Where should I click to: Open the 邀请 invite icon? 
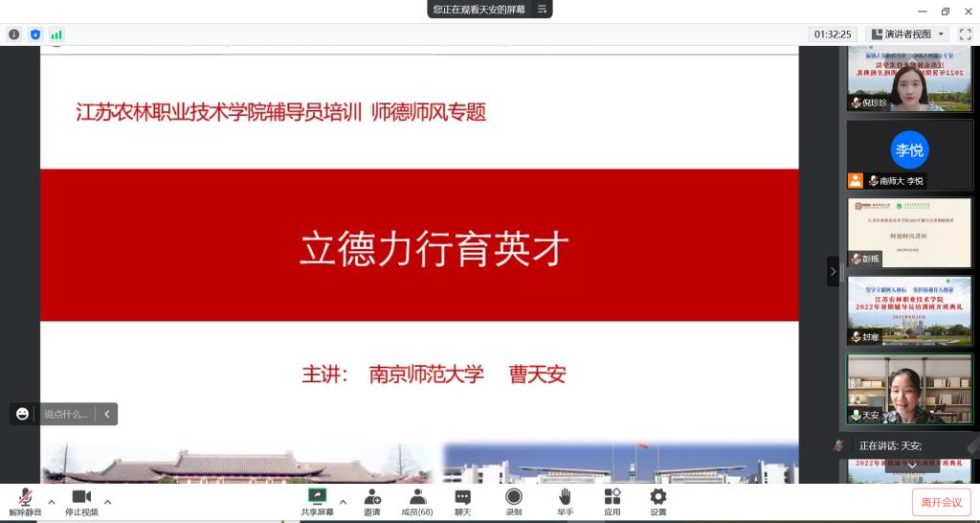coord(371,502)
